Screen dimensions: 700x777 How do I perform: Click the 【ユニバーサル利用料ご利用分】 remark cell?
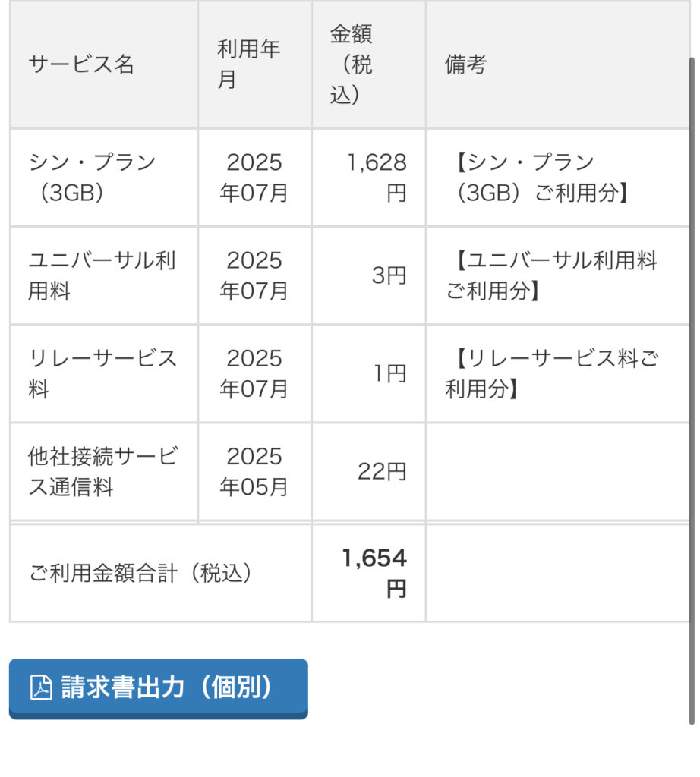point(558,275)
